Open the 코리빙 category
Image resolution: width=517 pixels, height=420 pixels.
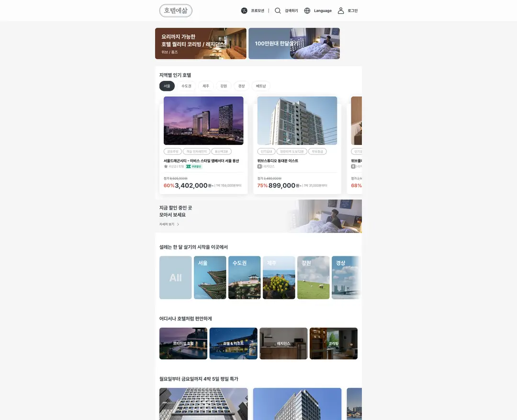(334, 343)
